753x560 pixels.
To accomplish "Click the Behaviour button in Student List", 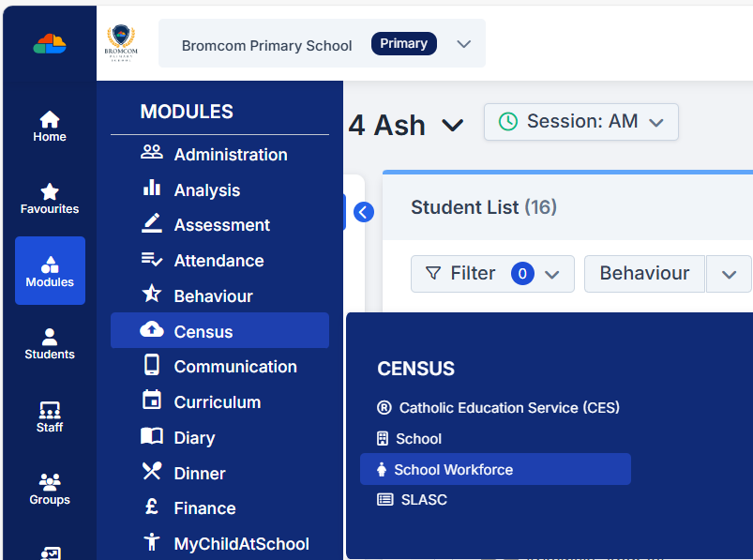I will tap(644, 274).
